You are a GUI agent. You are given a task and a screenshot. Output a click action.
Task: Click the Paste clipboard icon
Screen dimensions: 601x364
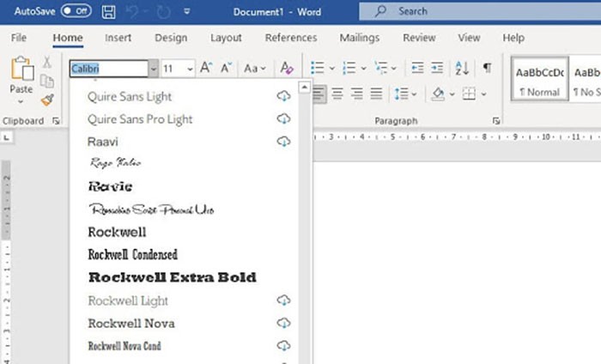[x=21, y=69]
